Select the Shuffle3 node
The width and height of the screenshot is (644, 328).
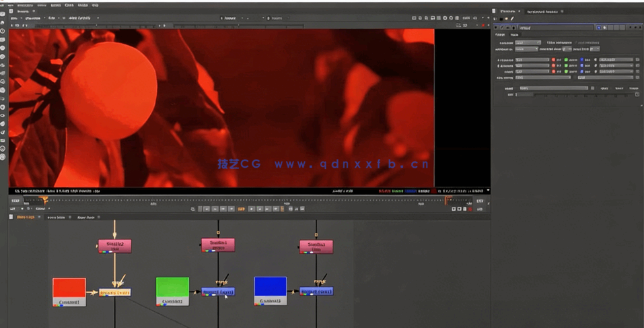pos(316,247)
